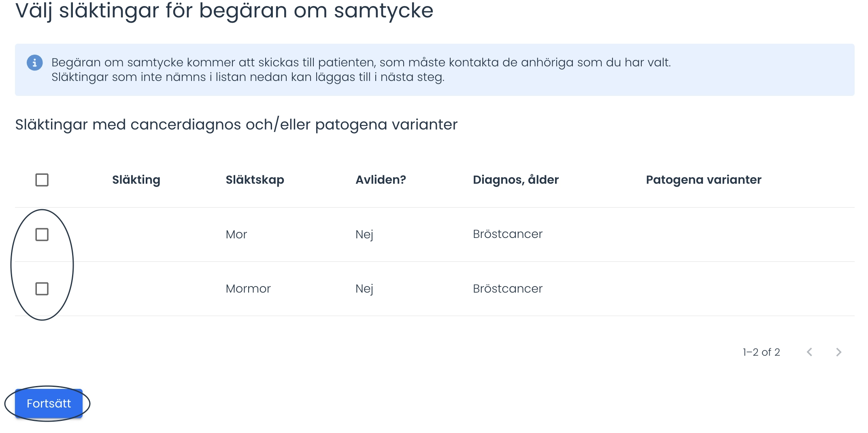Viewport: 868px width, 433px height.
Task: Click Bröstcancer diagnosis in Mormor row
Action: click(508, 289)
